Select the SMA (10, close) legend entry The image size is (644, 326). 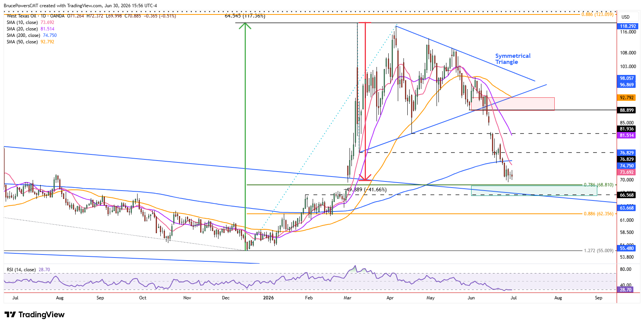(30, 22)
